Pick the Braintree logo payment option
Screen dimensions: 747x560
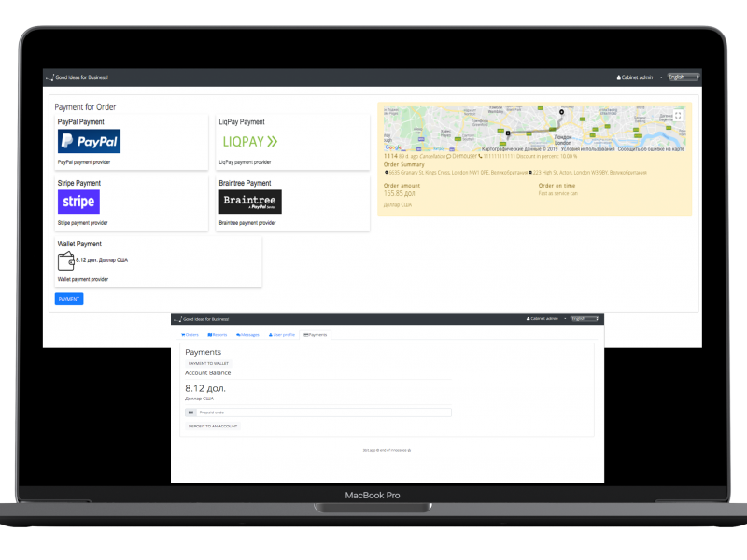tap(250, 202)
